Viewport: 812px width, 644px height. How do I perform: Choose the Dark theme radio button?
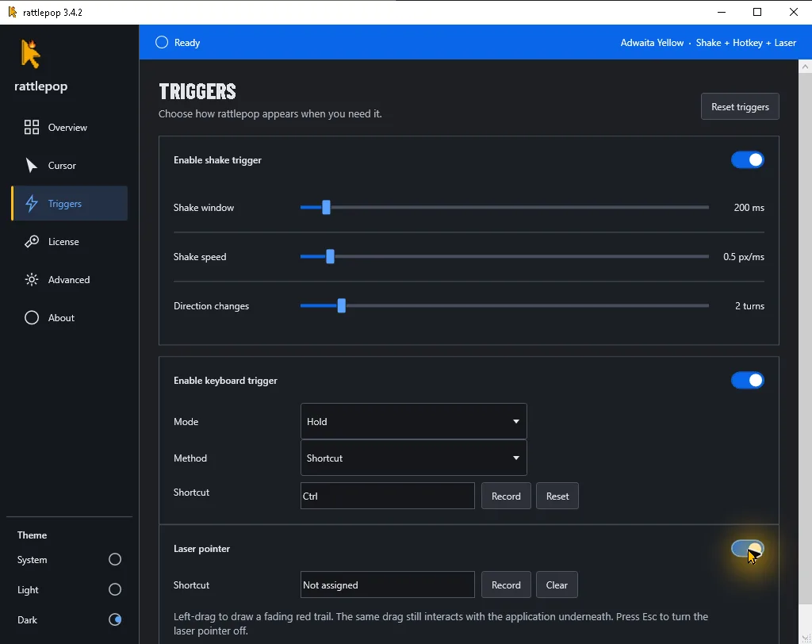pyautogui.click(x=115, y=619)
